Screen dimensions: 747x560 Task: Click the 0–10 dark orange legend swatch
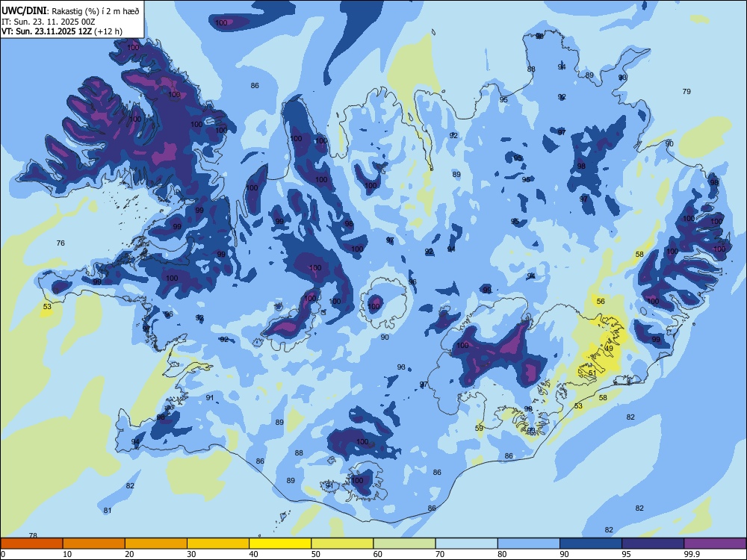[x=32, y=544]
